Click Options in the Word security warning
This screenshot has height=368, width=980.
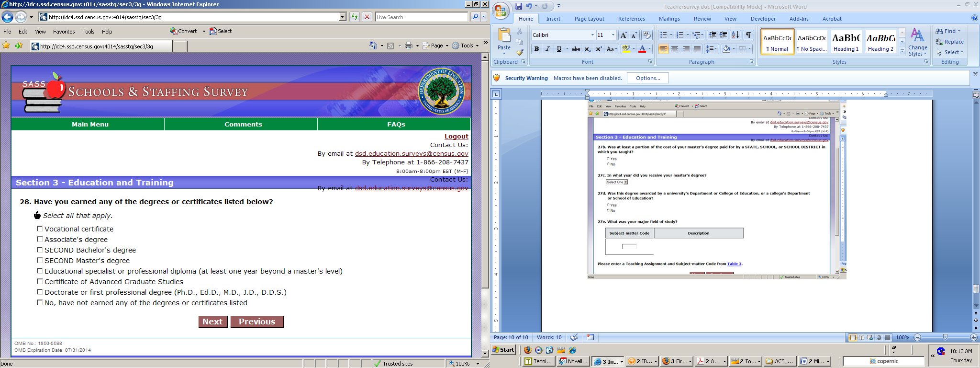(x=648, y=78)
